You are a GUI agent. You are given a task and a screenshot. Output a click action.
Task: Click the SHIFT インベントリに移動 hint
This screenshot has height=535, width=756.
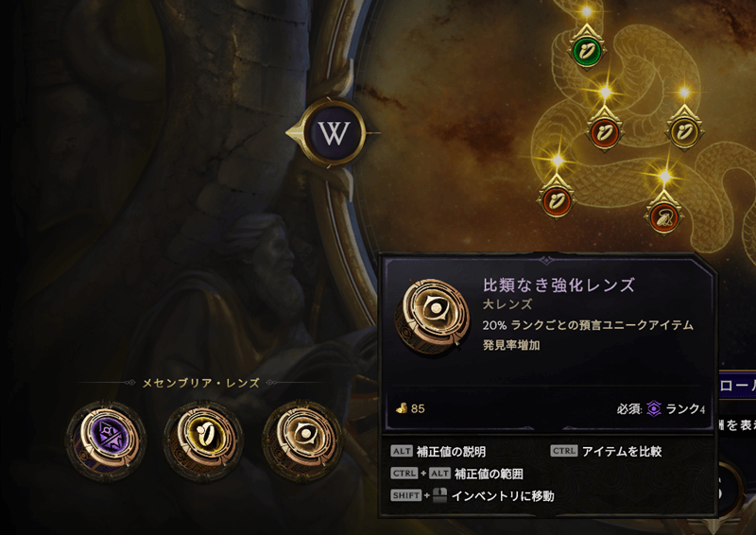pos(472,495)
